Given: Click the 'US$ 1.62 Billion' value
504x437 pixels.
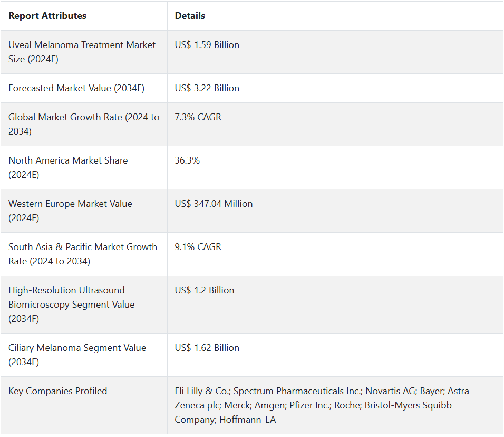Looking at the screenshot, I should [x=207, y=348].
